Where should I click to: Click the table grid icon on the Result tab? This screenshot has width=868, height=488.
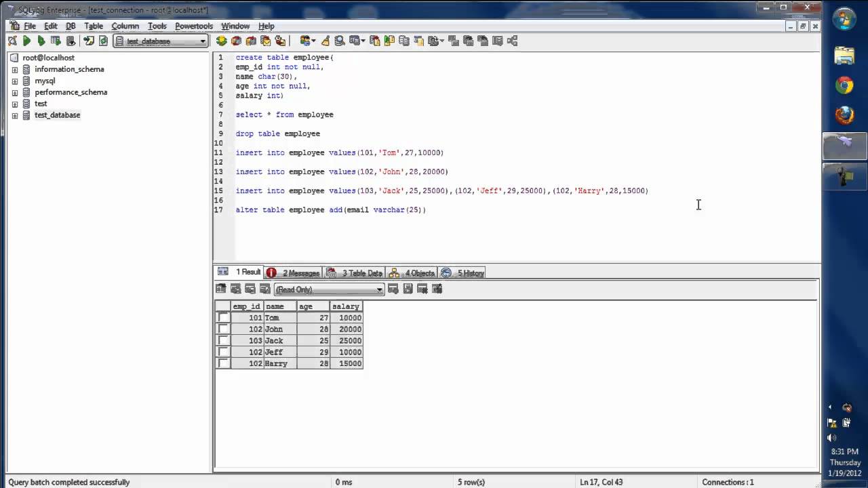(x=222, y=272)
